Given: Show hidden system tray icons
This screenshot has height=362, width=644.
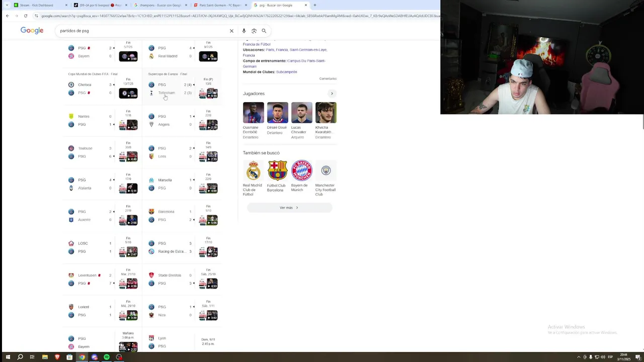Looking at the screenshot, I should [579, 357].
